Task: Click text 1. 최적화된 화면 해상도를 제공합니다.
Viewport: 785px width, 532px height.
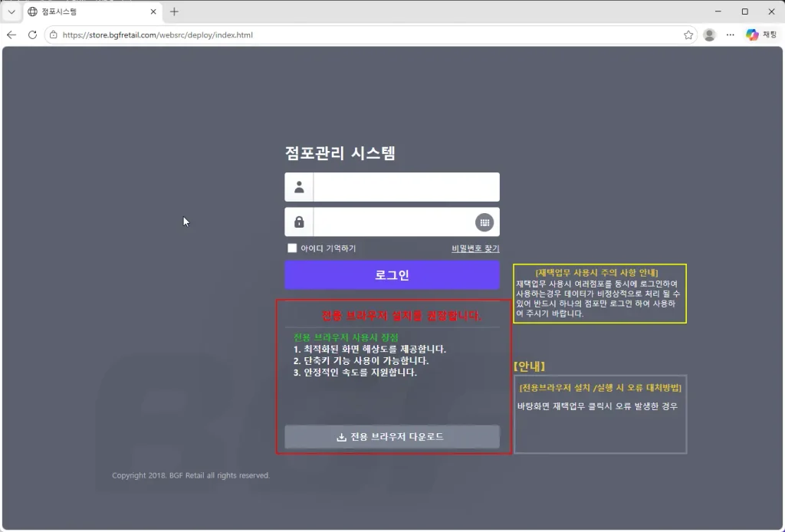Action: [370, 350]
